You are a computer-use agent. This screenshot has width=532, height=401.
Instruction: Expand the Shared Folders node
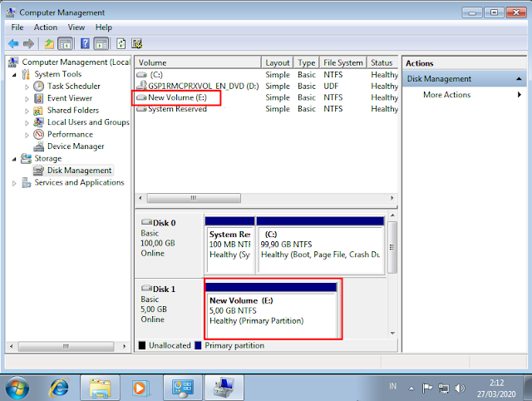pos(27,111)
